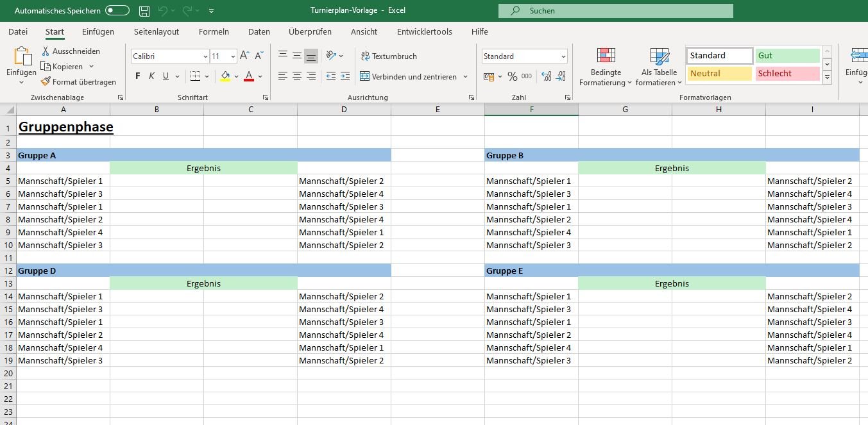The image size is (868, 425).
Task: Toggle bold F formatting button
Action: click(x=138, y=76)
